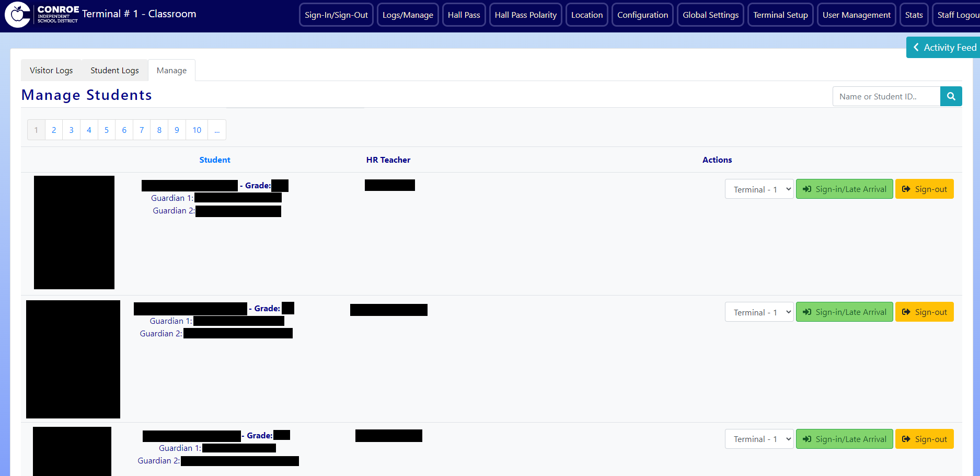This screenshot has width=980, height=476.
Task: Go to page 2 of students
Action: click(x=54, y=130)
